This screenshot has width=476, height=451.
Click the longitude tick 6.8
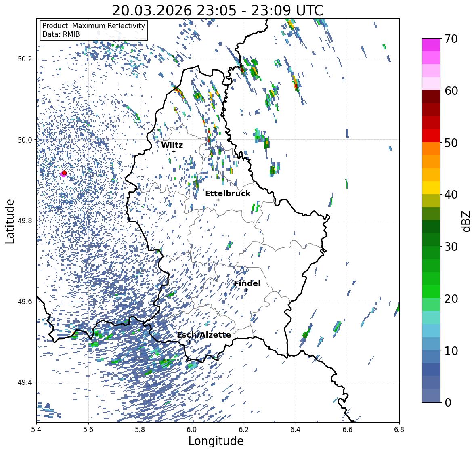click(x=399, y=430)
